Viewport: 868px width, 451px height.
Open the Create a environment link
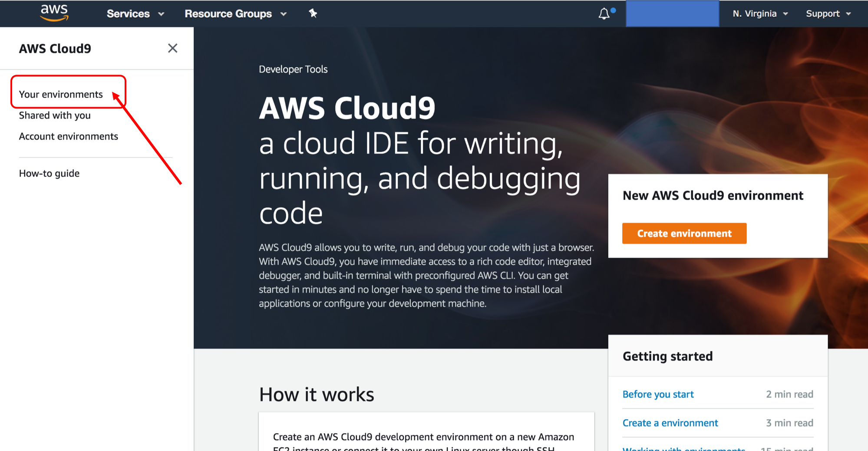click(x=670, y=423)
